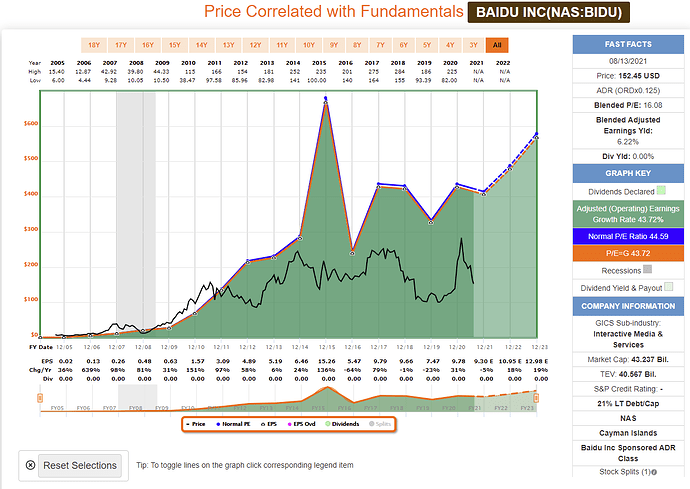Image resolution: width=690 pixels, height=489 pixels.
Task: Click the Adjusted Earnings Growth Rate key
Action: tap(628, 214)
